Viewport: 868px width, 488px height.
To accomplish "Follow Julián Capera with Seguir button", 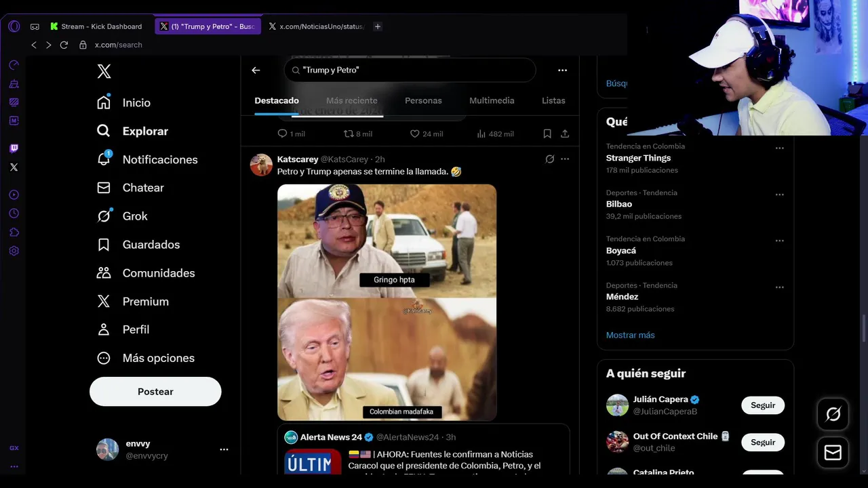I will click(763, 405).
